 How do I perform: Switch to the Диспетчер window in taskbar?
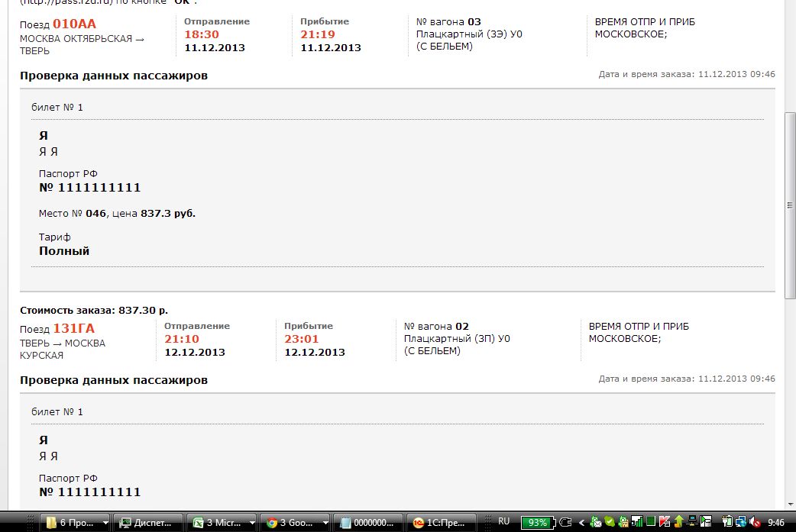(149, 523)
